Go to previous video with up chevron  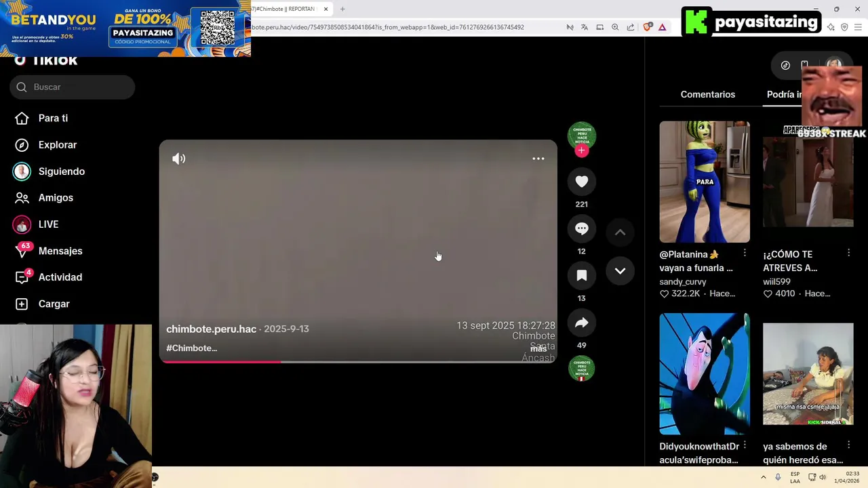point(620,232)
